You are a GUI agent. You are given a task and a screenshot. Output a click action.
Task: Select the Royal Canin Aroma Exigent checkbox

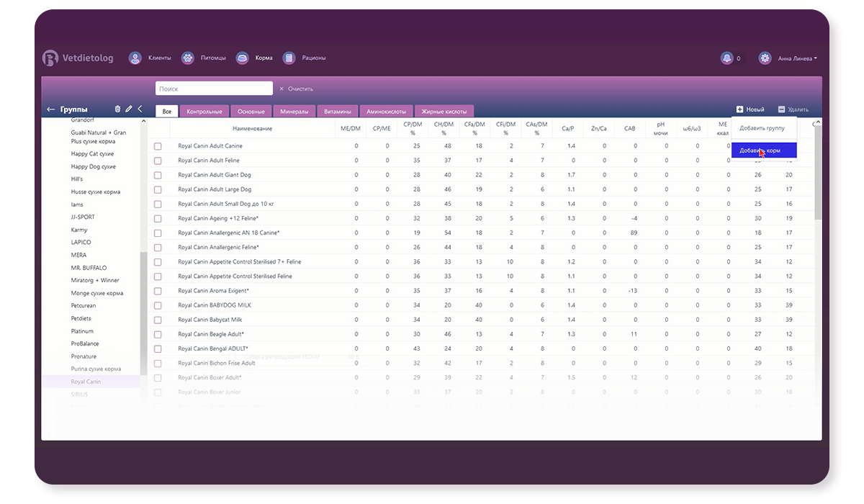pos(158,291)
